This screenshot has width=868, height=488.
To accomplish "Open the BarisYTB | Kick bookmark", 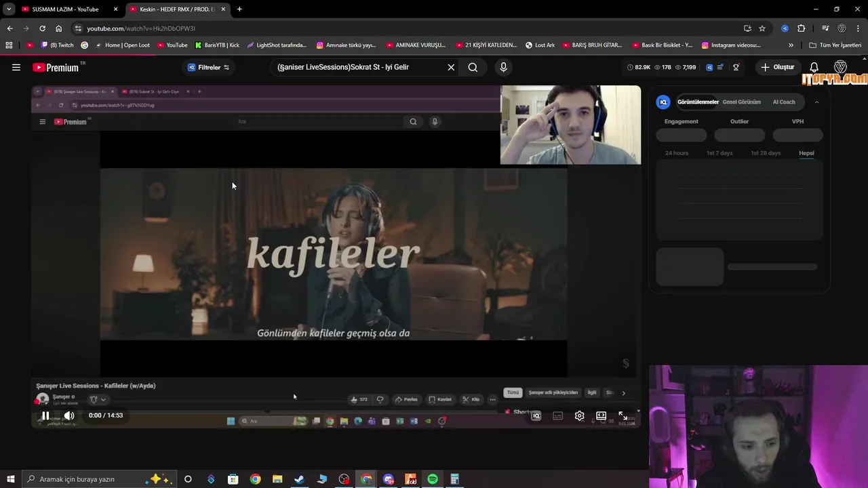I will (217, 45).
